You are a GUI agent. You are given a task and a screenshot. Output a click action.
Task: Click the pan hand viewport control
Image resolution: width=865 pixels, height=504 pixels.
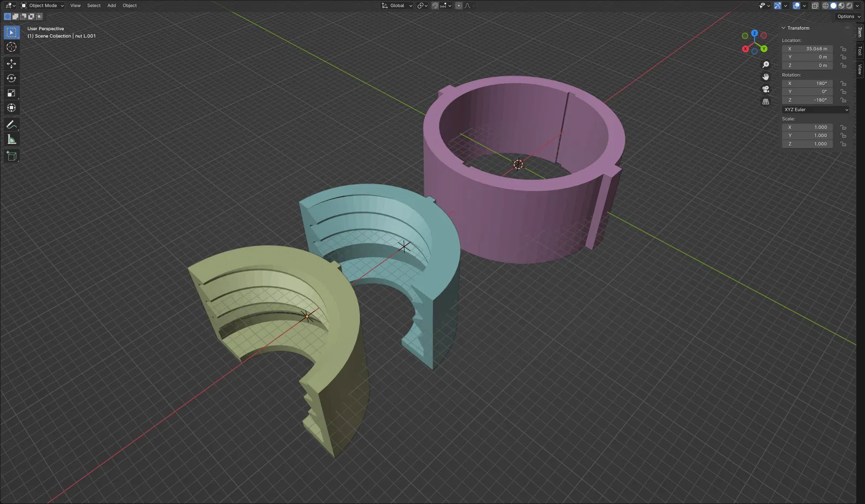click(x=766, y=77)
